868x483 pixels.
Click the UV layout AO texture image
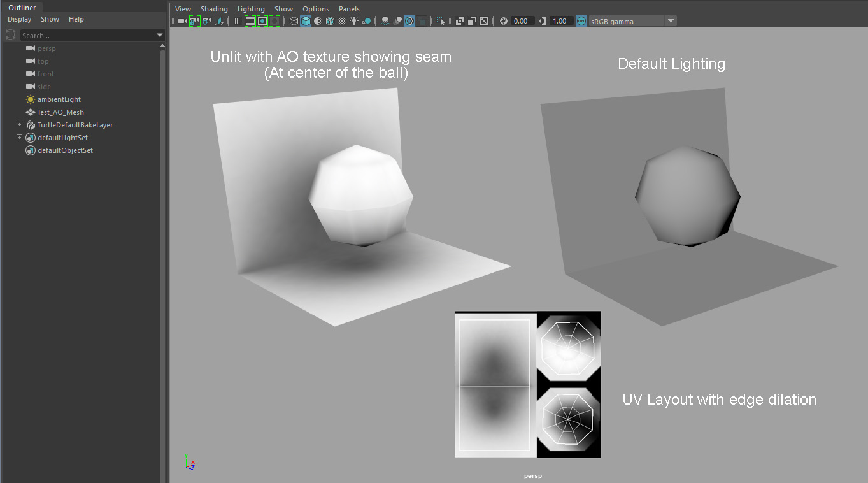click(x=528, y=384)
